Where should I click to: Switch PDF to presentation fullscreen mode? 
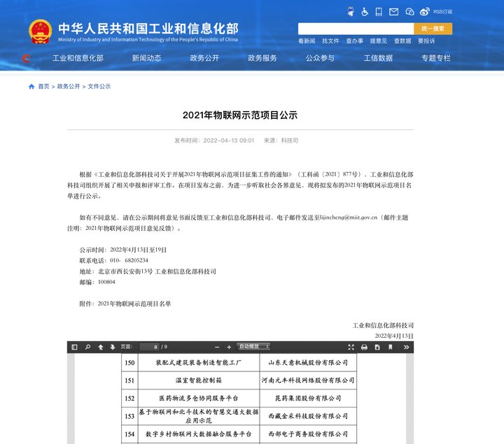(x=351, y=347)
